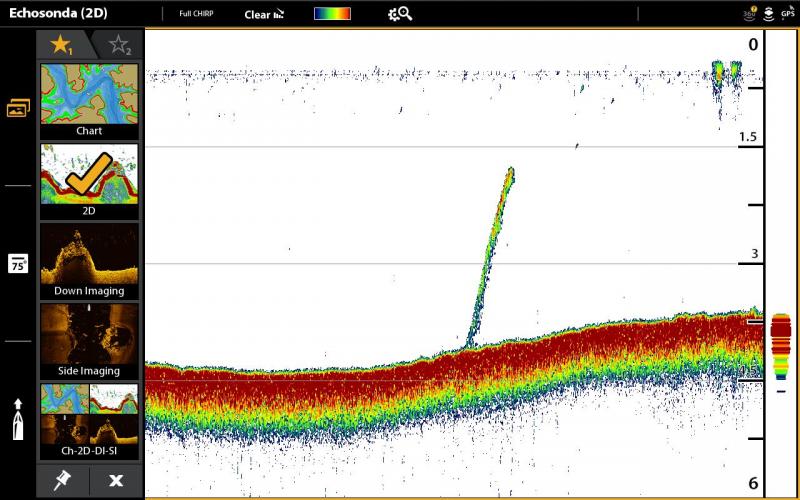This screenshot has width=800, height=500.
Task: Open the Chart view thumbnail
Action: coord(89,100)
